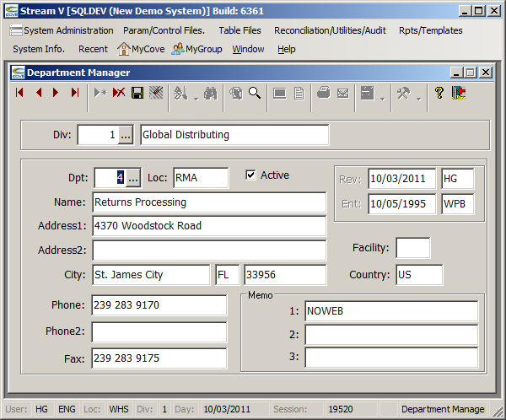Go to the previous department record

click(39, 93)
